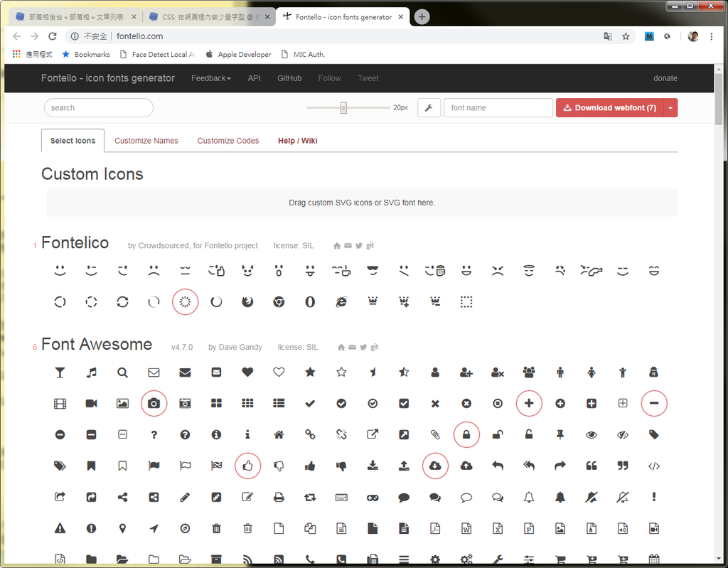Select the solid trash can icon

pos(216,528)
